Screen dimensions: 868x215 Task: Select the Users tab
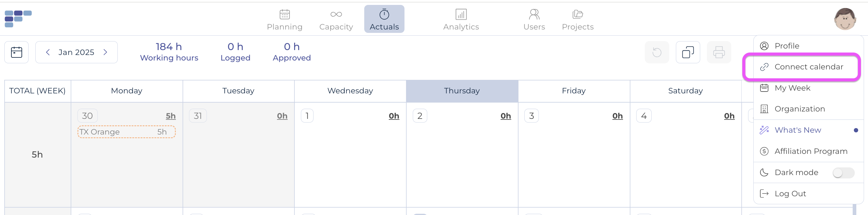(x=534, y=20)
